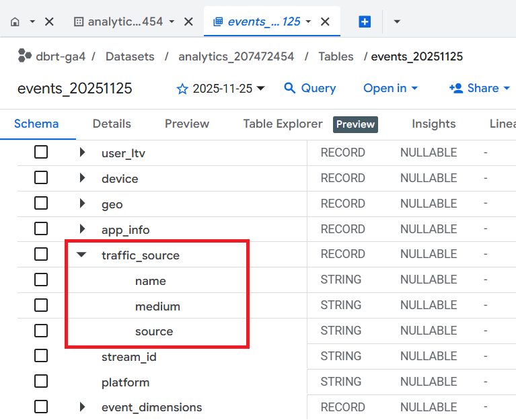Tick the user_ltv field checkbox
This screenshot has height=420, width=516.
(41, 153)
